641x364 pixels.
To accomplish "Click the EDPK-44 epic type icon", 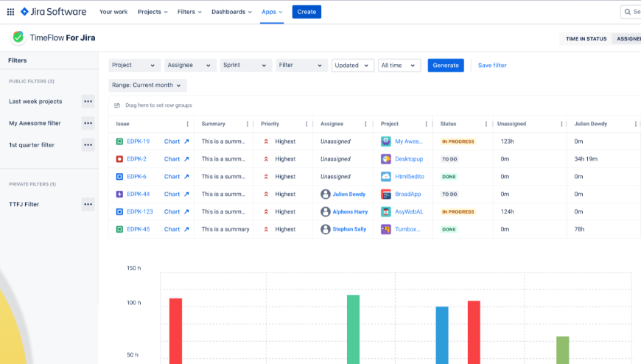I will 119,195.
